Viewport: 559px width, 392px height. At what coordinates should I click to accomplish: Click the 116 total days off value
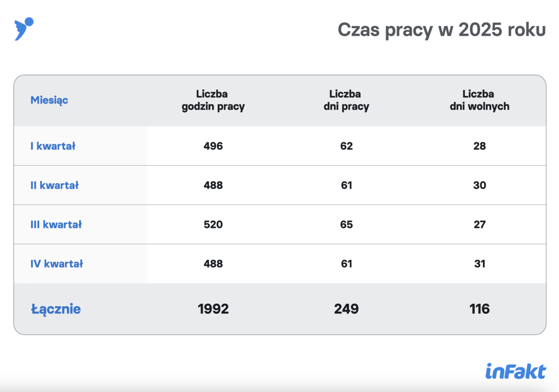(x=480, y=309)
